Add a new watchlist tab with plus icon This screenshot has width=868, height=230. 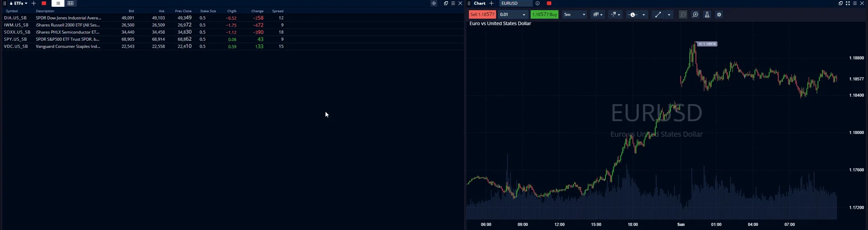tap(33, 3)
